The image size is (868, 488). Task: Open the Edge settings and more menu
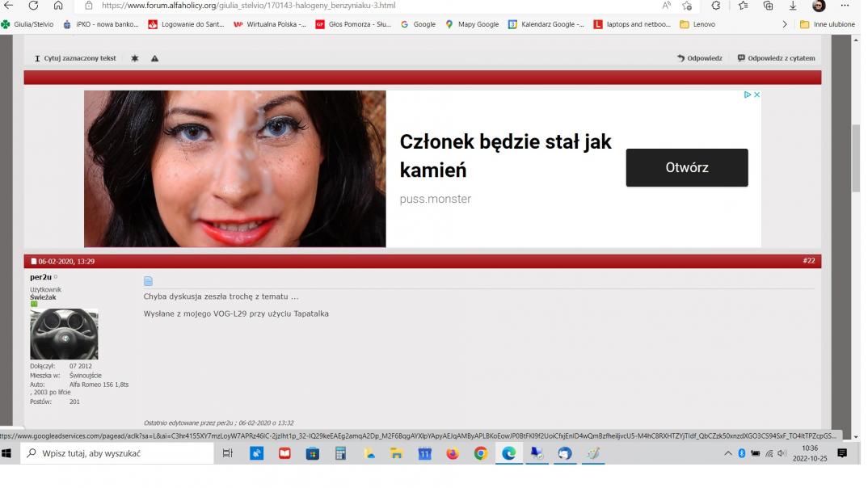(x=845, y=6)
